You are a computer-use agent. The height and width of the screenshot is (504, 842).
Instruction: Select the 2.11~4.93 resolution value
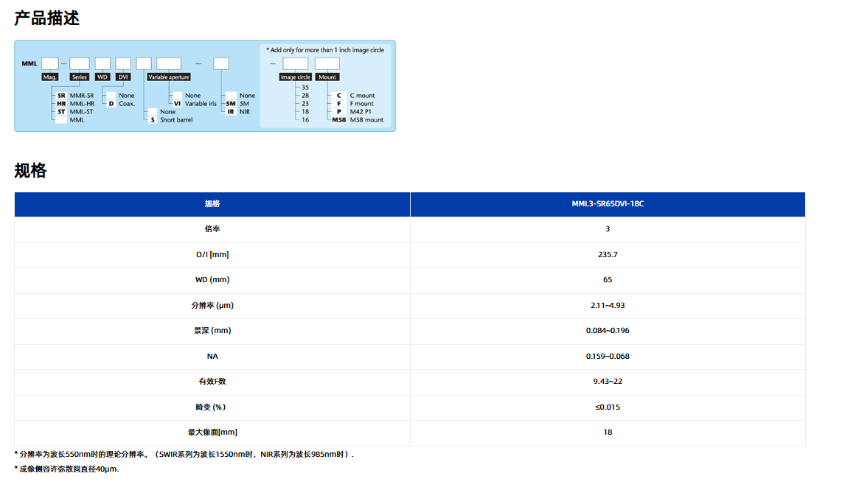pyautogui.click(x=608, y=305)
